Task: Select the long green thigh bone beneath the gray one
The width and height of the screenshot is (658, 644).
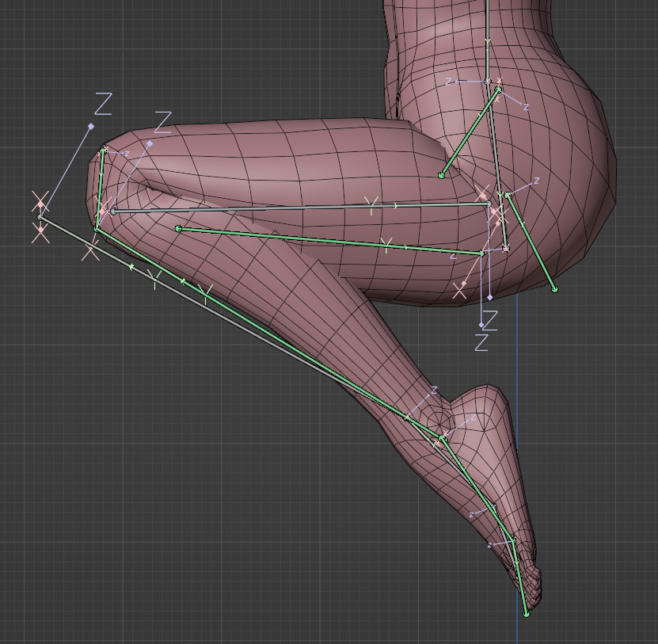Action: 330,241
